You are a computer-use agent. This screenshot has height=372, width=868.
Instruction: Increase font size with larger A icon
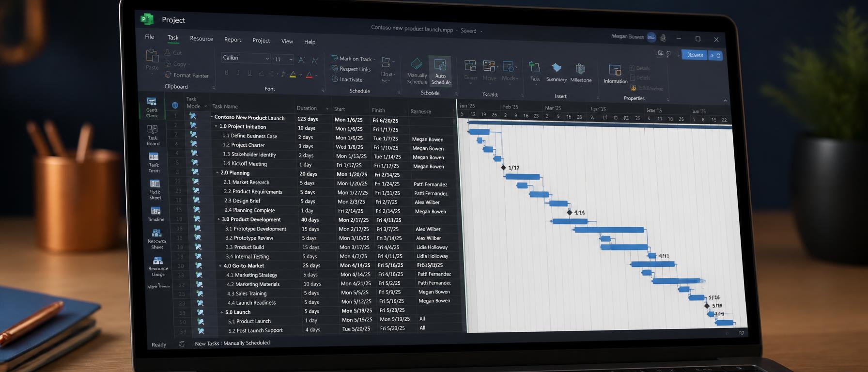pyautogui.click(x=301, y=60)
